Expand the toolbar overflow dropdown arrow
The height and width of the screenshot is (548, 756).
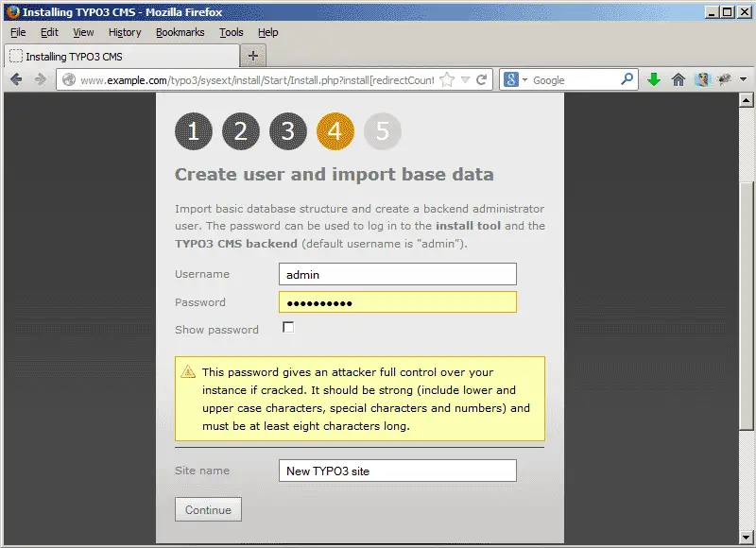click(x=743, y=79)
